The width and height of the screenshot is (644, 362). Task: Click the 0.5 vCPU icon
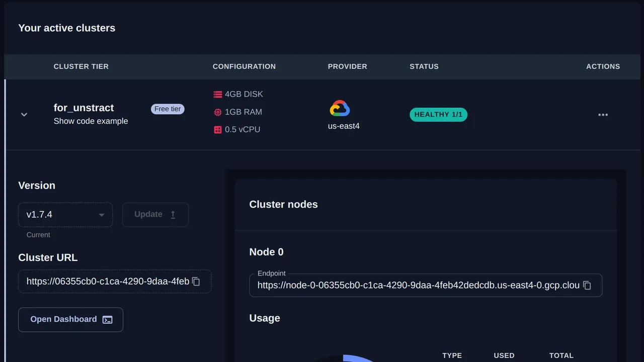[217, 129]
